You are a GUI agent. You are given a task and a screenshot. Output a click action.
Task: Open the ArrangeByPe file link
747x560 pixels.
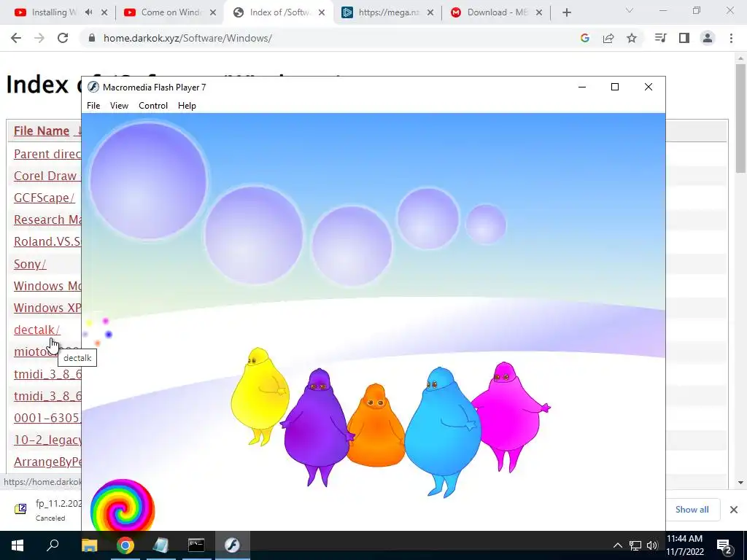[47, 462]
